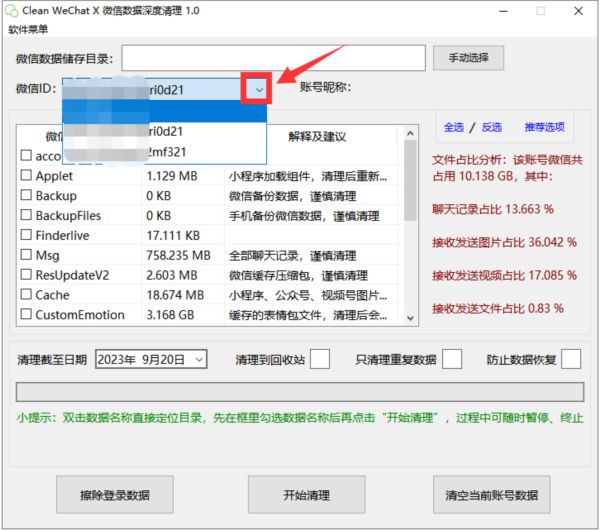Select the Cache row checkbox
Screen dimensions: 600x530
27,295
